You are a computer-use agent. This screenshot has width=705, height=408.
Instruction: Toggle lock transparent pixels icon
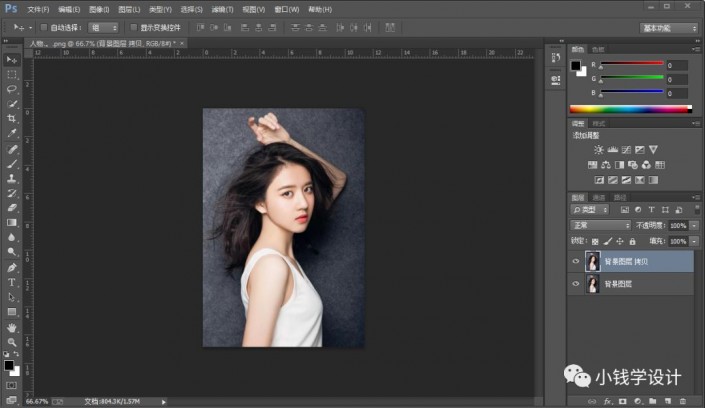pyautogui.click(x=595, y=242)
